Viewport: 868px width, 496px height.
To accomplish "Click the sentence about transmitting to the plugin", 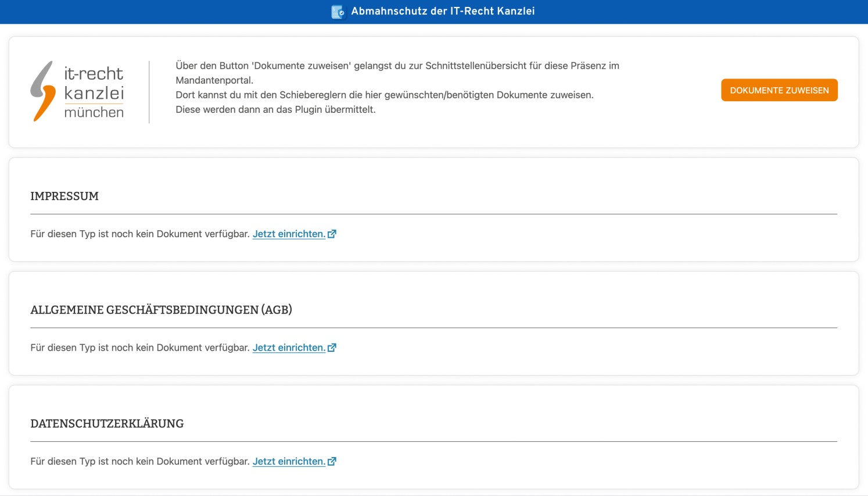I will (275, 109).
